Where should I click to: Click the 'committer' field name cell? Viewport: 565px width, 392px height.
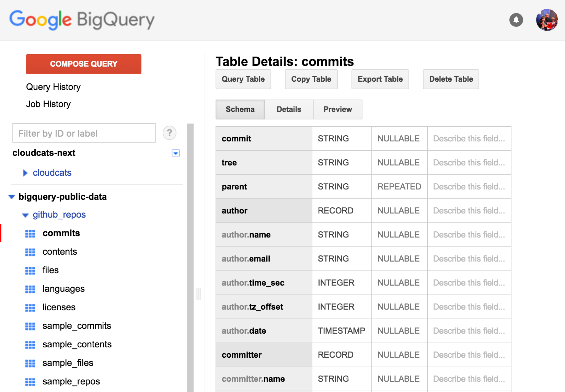point(264,355)
